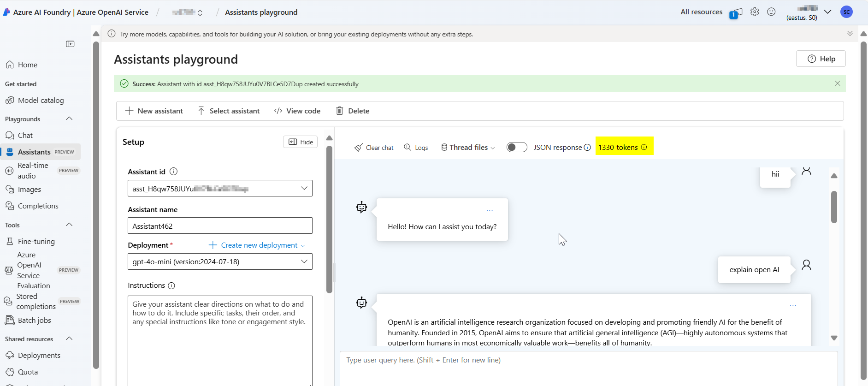Expand the Thread files dropdown

[x=468, y=148]
